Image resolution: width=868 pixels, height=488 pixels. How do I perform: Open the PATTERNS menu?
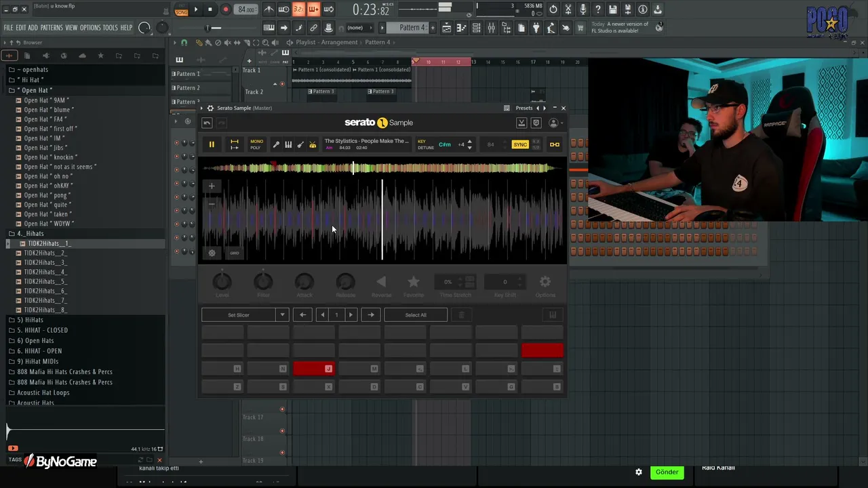click(x=52, y=28)
